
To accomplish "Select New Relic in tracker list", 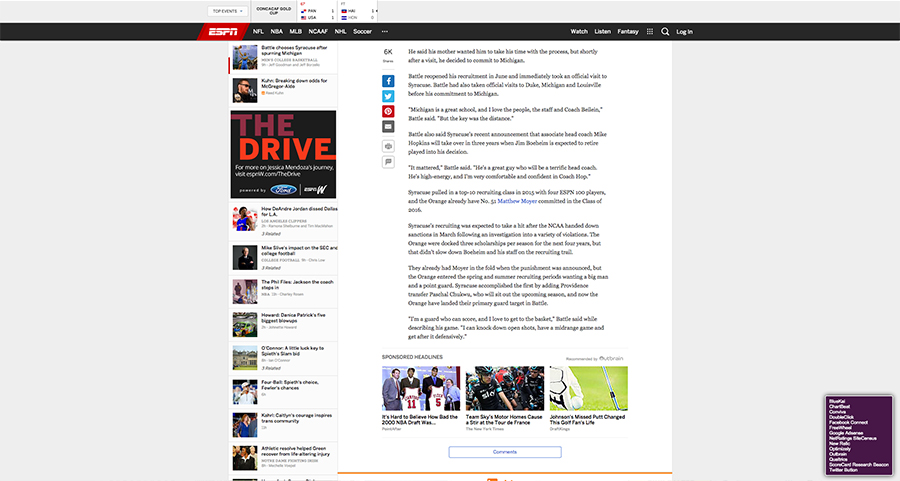I will pos(840,444).
